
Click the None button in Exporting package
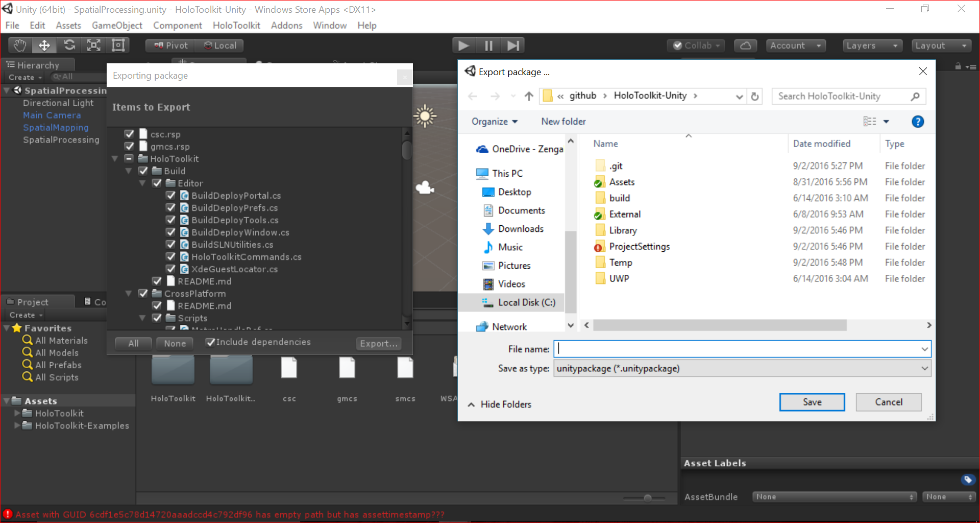pyautogui.click(x=175, y=344)
